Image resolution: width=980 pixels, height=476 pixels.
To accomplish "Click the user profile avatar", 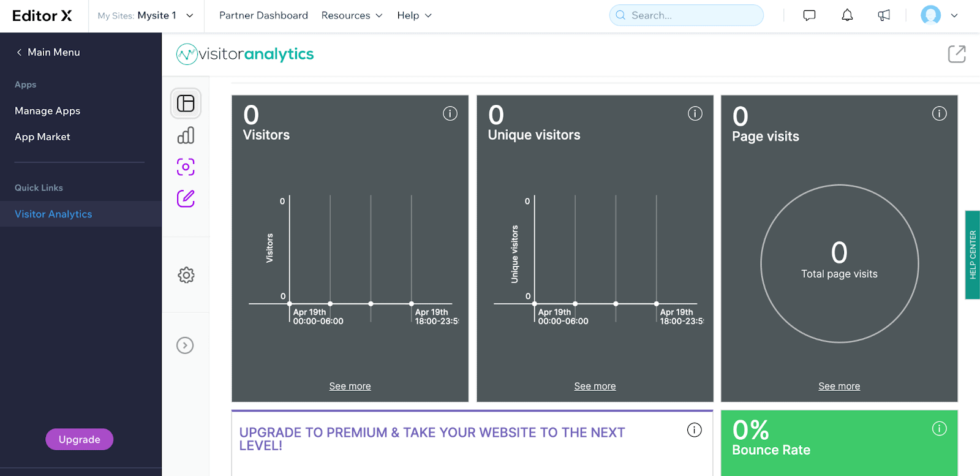I will click(931, 15).
